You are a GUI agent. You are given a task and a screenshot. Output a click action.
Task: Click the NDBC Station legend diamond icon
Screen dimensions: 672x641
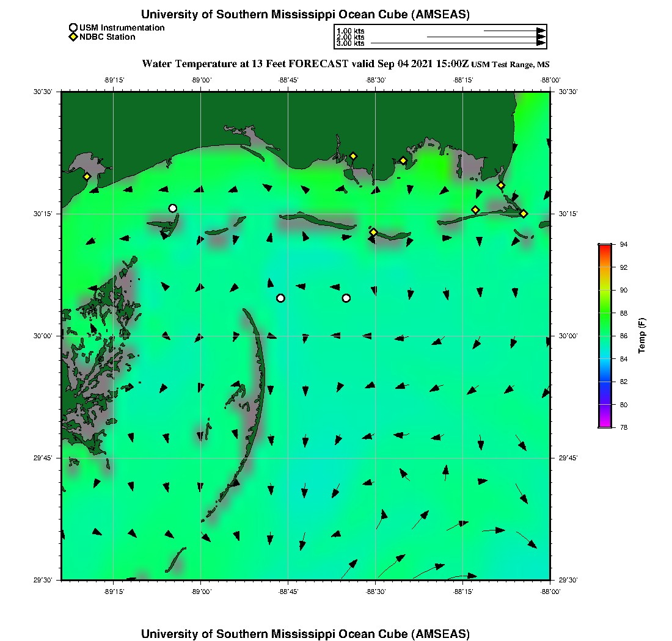click(73, 37)
